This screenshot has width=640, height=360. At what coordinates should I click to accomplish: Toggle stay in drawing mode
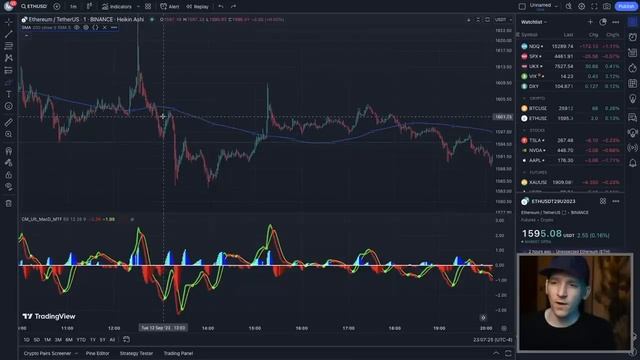[9, 163]
